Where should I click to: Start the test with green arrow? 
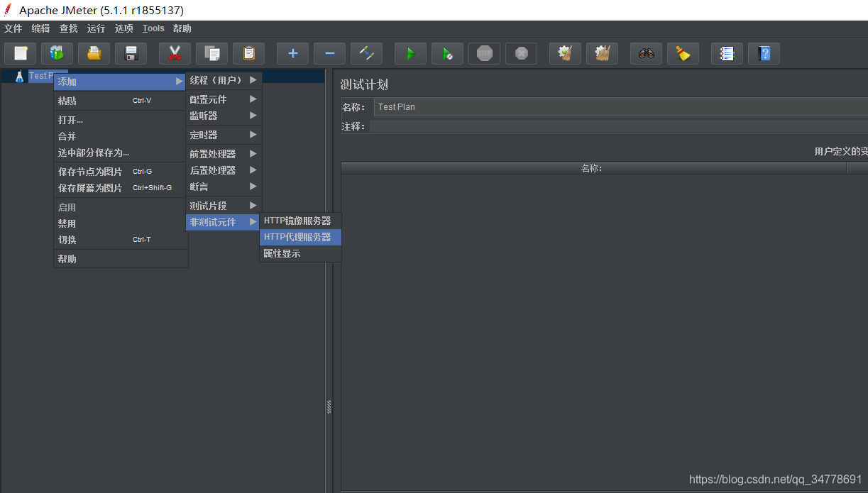pos(410,53)
